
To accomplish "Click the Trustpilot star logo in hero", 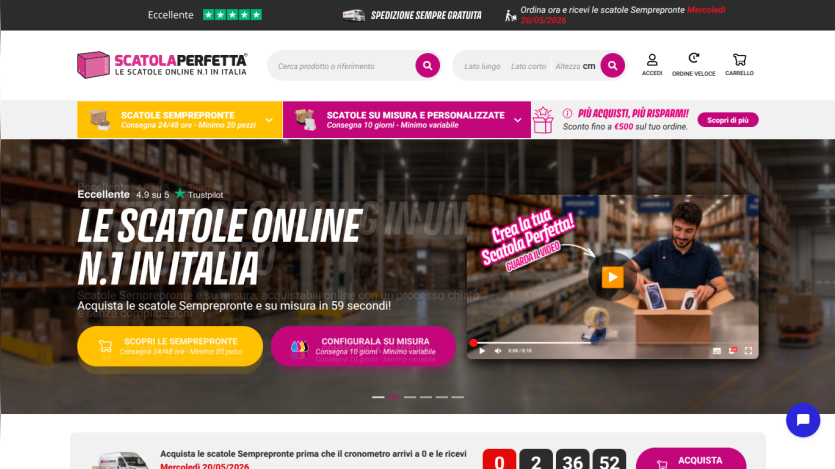I will tap(180, 193).
